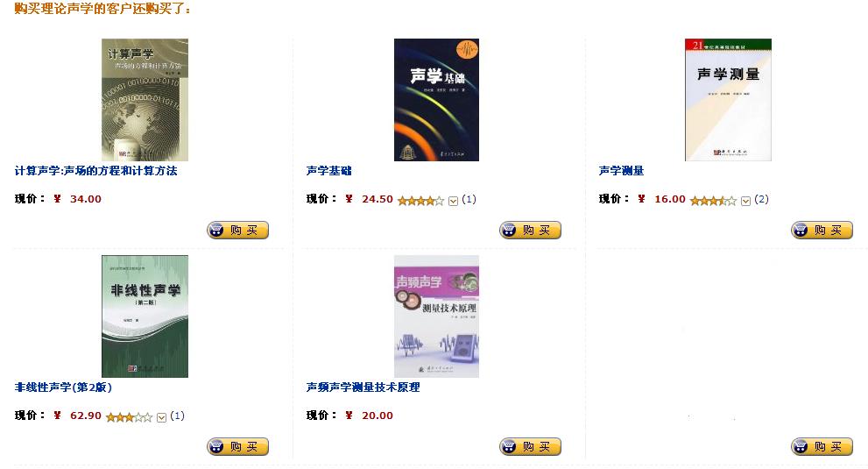Viewport: 868px width, 469px height.
Task: Click the 计算声学 book cover image
Action: click(145, 100)
